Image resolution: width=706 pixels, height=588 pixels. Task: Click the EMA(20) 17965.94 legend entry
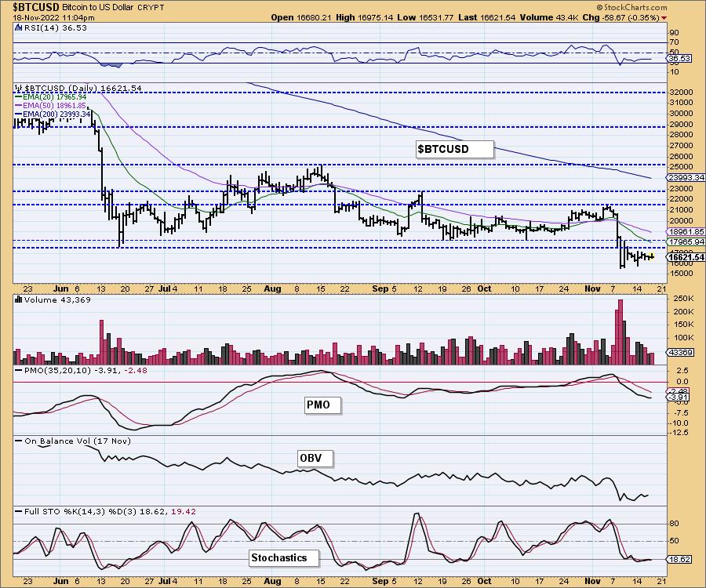pyautogui.click(x=51, y=97)
